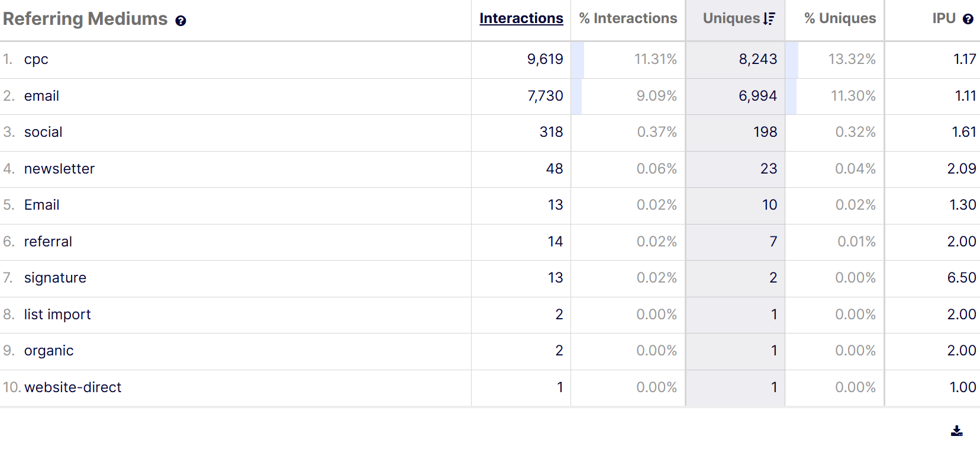The width and height of the screenshot is (980, 449).
Task: Sort by the Interactions column link
Action: coord(521,18)
